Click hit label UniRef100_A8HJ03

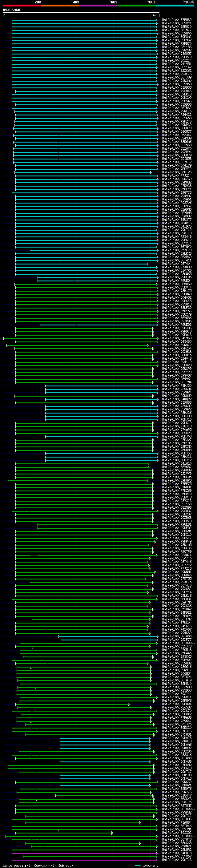click(177, 437)
